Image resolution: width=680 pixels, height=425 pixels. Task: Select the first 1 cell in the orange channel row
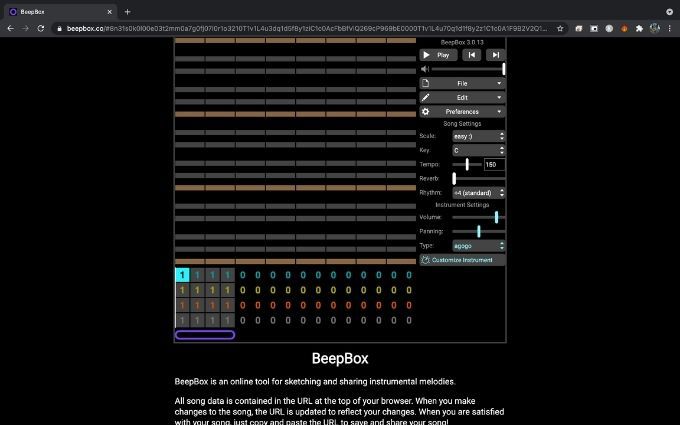(x=182, y=305)
